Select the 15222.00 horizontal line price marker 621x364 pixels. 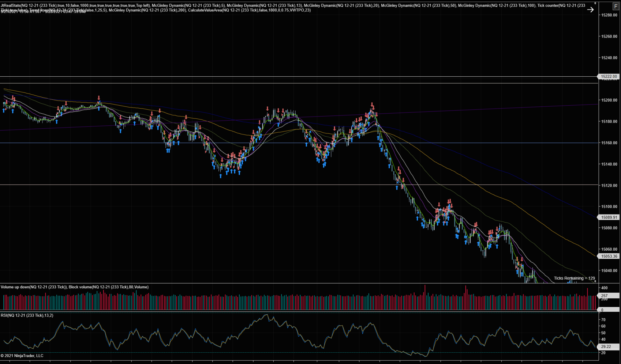609,77
